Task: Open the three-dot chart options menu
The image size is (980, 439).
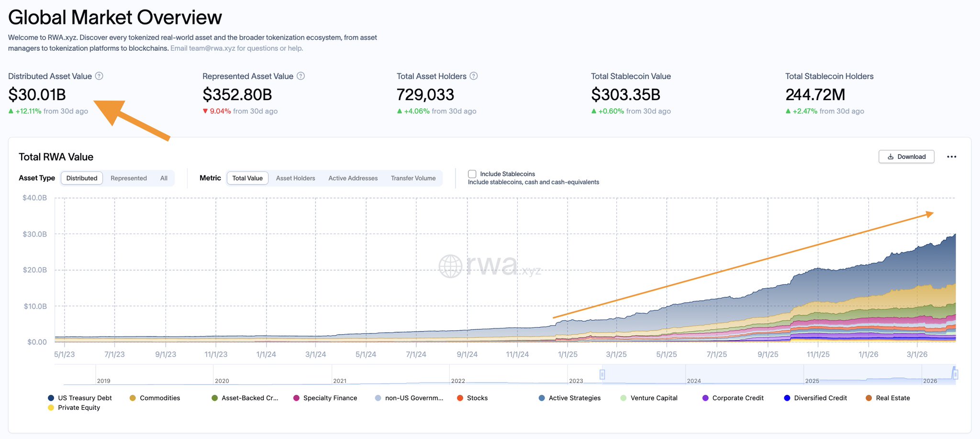Action: (x=951, y=157)
